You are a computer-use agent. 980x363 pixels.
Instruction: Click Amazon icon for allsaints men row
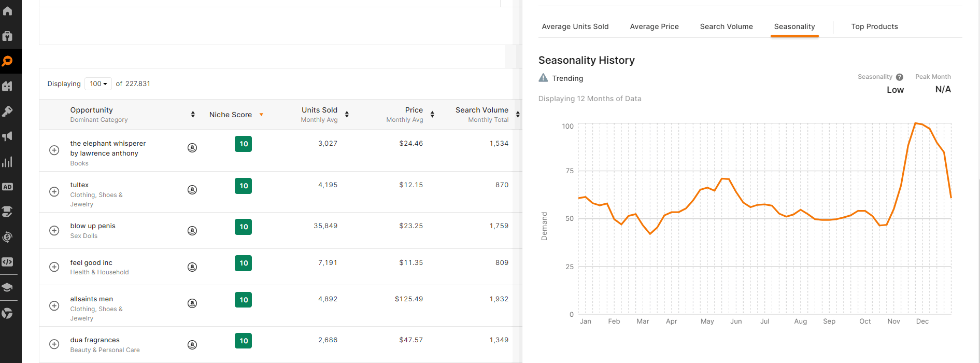click(x=192, y=303)
